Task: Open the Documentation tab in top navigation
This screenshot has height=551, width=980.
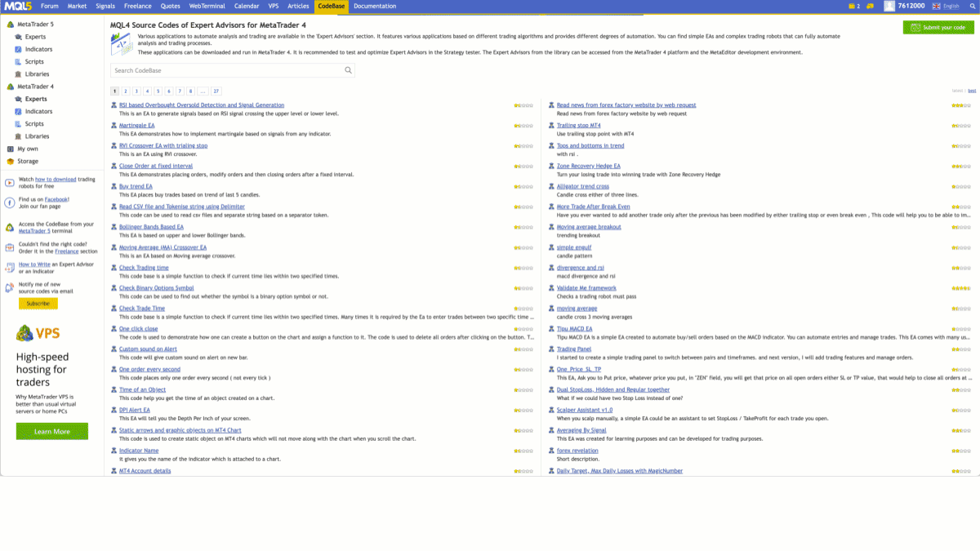Action: tap(375, 6)
